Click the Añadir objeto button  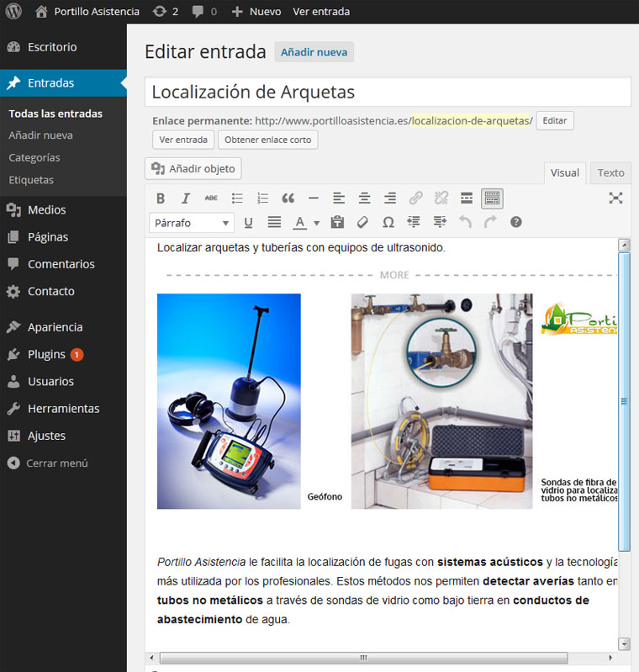pos(193,169)
